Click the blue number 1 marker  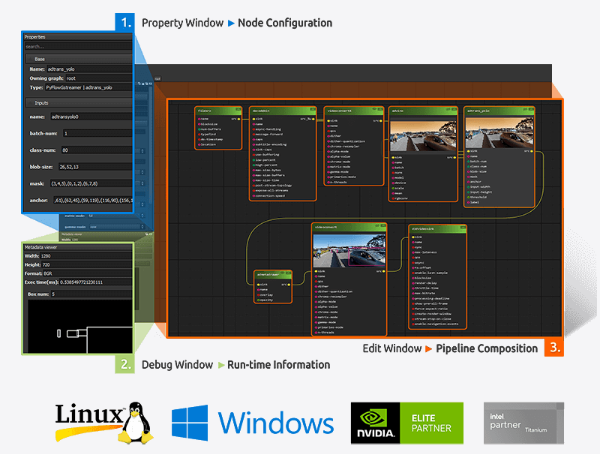point(123,21)
